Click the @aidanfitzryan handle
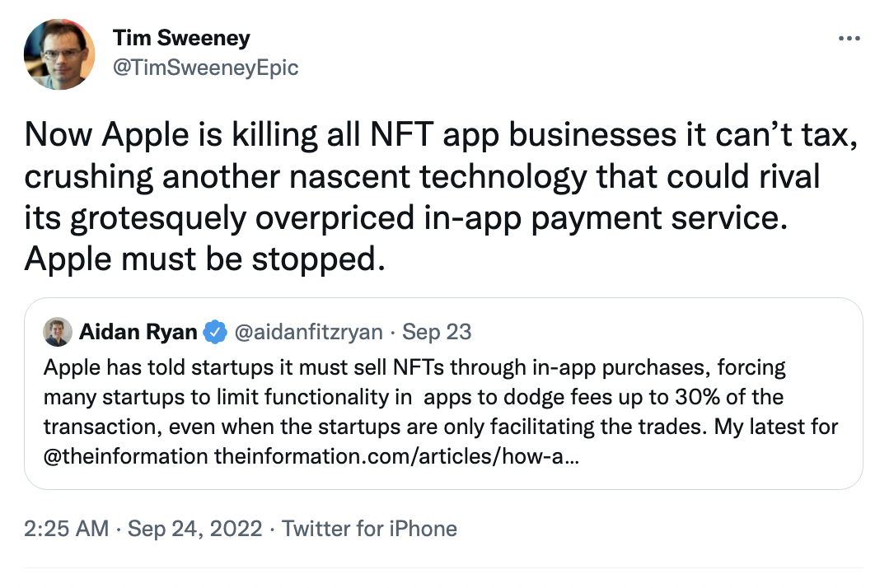875x588 pixels. click(308, 332)
